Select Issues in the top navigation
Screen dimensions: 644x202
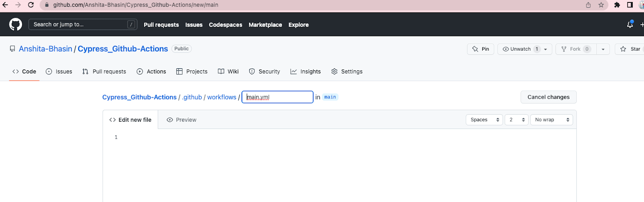[x=194, y=24]
